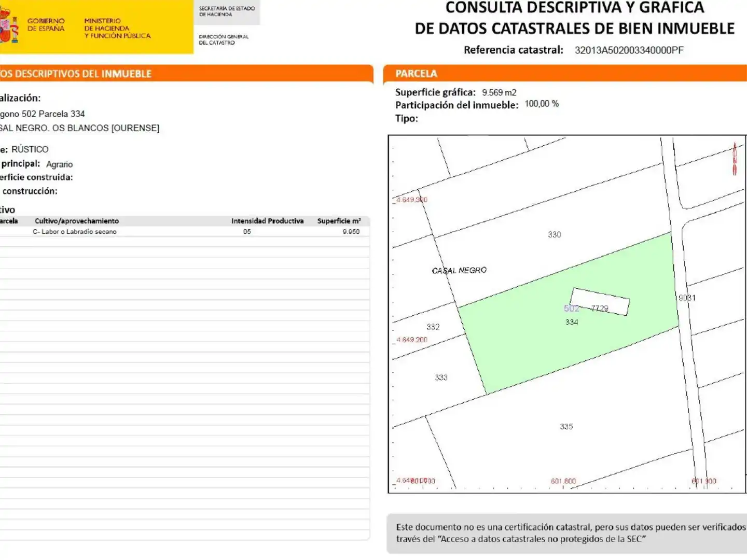Click the Cultivo/aprovechamiento column header
Viewport: 747px width, 560px height.
77,221
